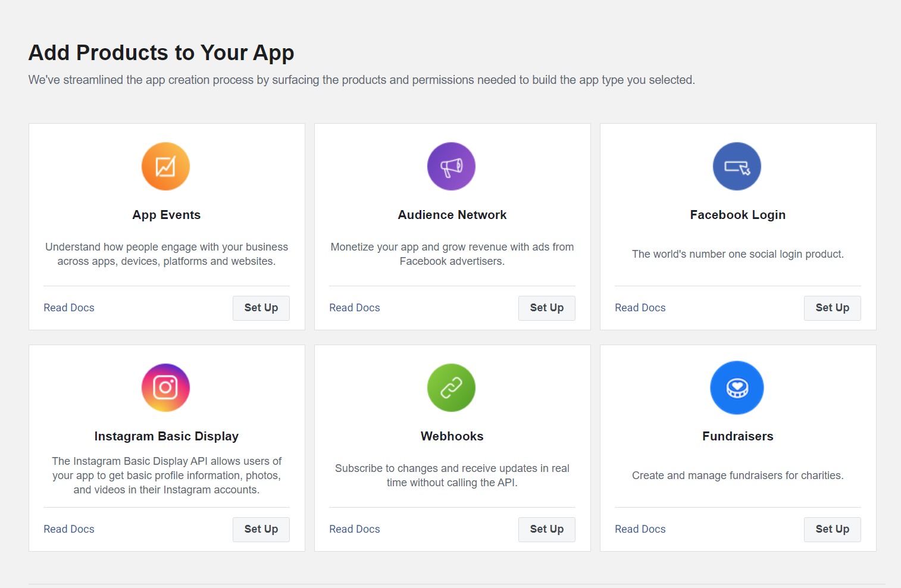Open Read Docs for Instagram Basic Display
Image resolution: width=901 pixels, height=588 pixels.
tap(69, 529)
